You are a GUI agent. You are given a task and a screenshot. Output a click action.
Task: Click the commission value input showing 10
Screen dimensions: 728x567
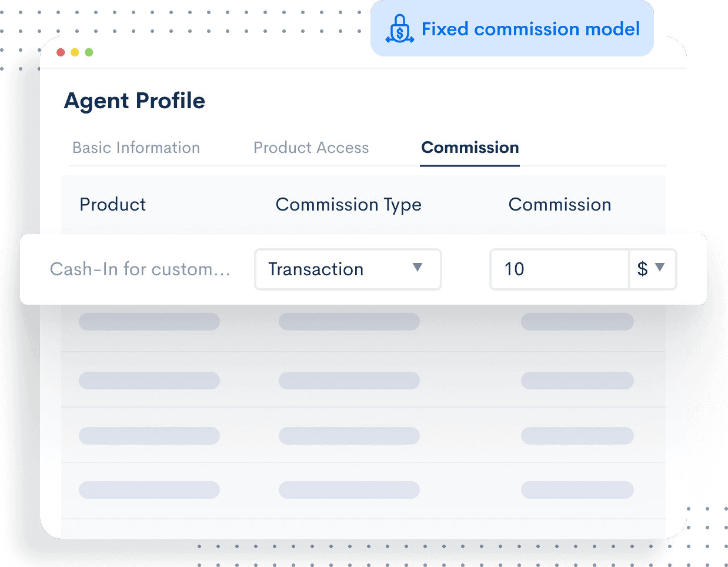point(559,269)
